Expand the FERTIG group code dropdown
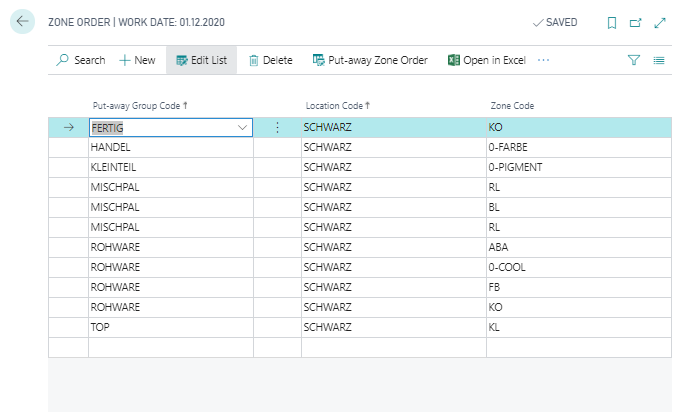 point(242,128)
